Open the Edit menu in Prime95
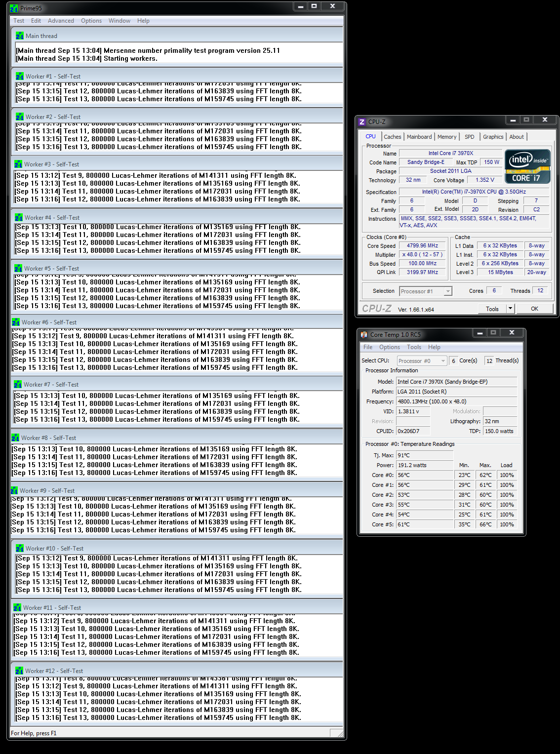The height and width of the screenshot is (754, 560). pos(36,21)
